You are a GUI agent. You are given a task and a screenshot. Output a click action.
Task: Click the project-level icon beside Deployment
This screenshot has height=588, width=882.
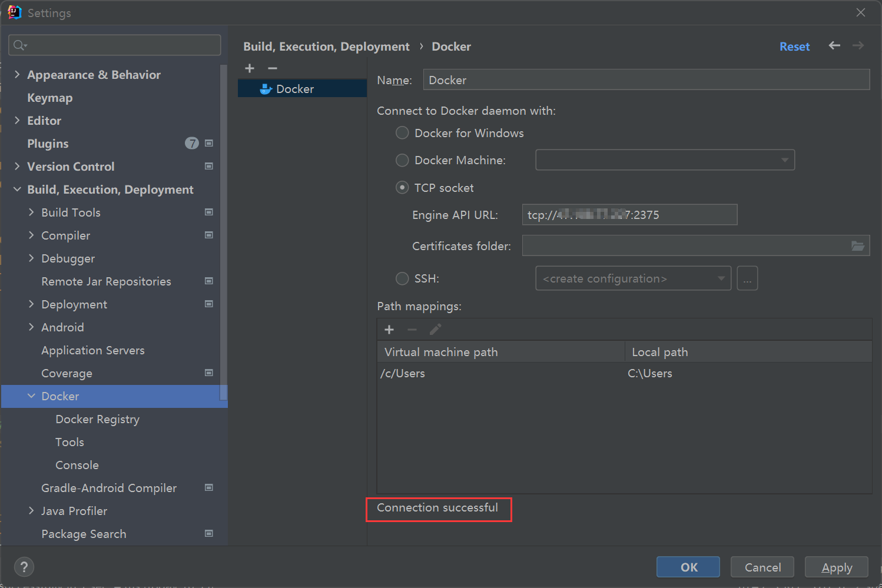point(208,304)
